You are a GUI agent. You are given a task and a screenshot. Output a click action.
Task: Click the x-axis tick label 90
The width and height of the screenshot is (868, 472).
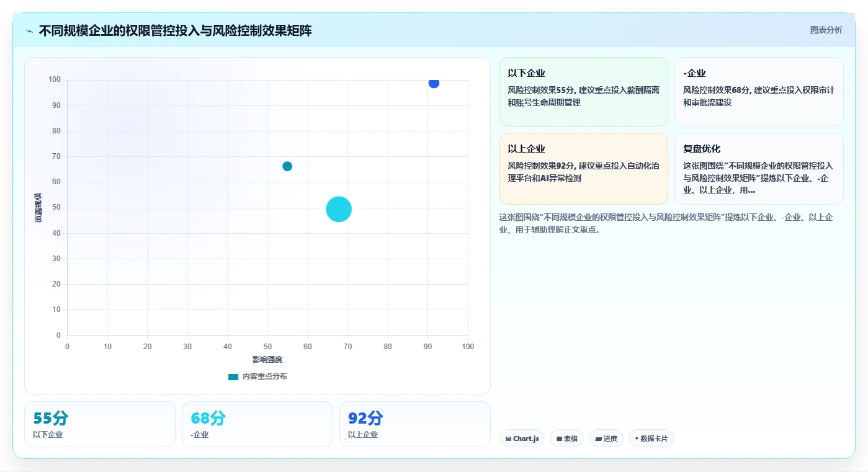[427, 347]
